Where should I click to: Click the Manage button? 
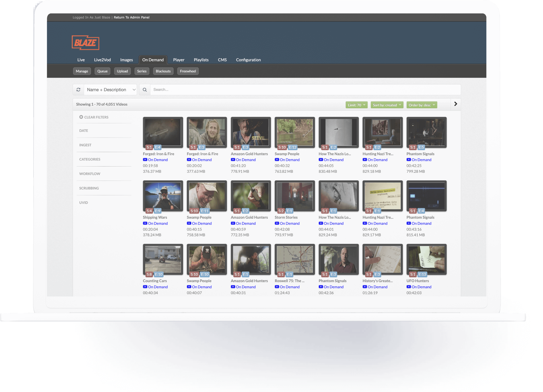[x=82, y=71]
